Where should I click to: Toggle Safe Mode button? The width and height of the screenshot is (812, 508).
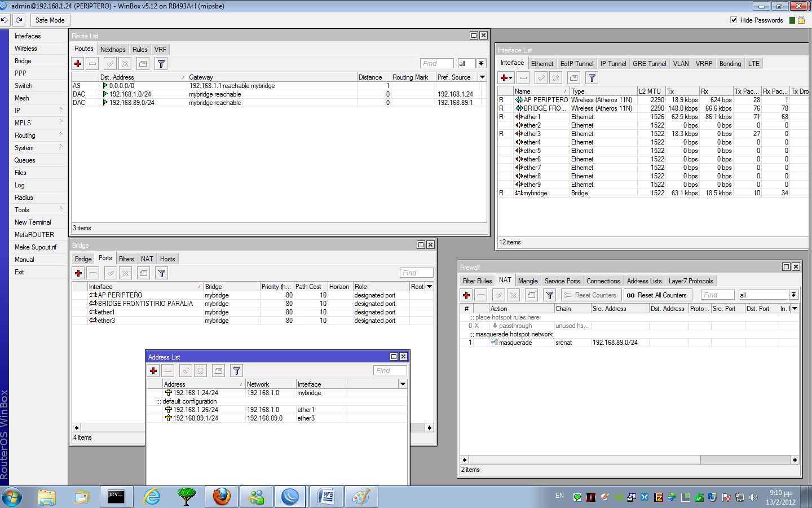point(50,20)
